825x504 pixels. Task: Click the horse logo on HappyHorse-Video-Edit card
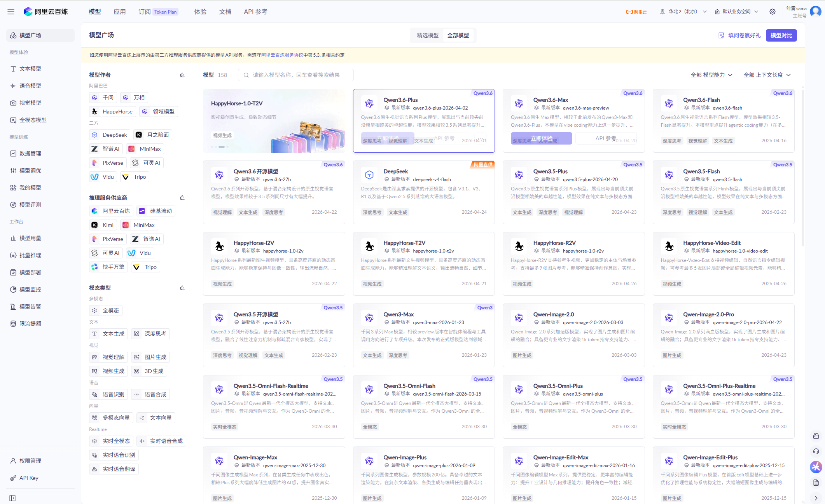coord(669,246)
